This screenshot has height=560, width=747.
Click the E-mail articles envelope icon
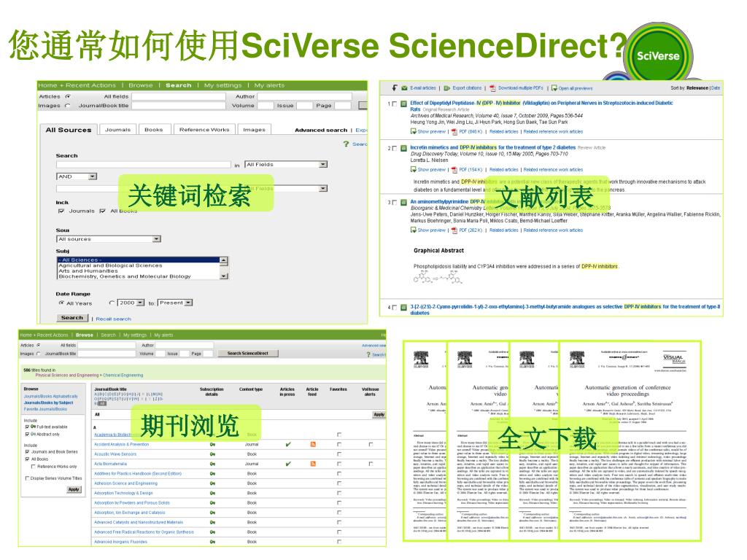[404, 88]
